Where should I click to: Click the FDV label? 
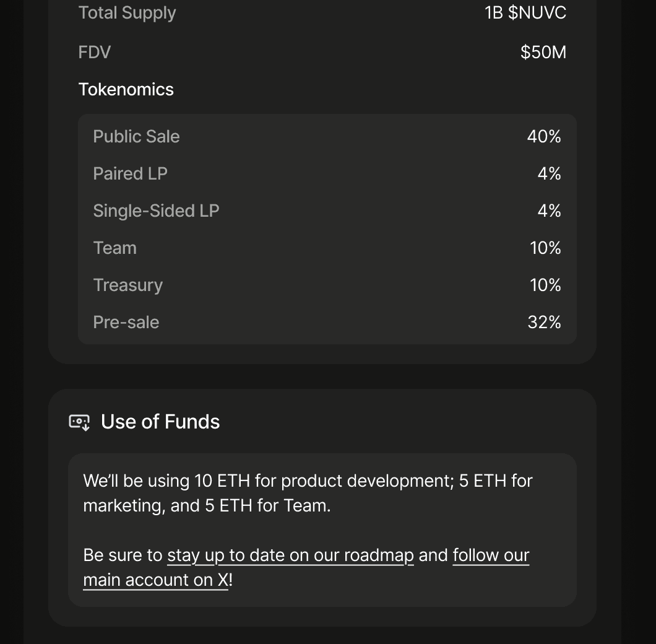[94, 52]
